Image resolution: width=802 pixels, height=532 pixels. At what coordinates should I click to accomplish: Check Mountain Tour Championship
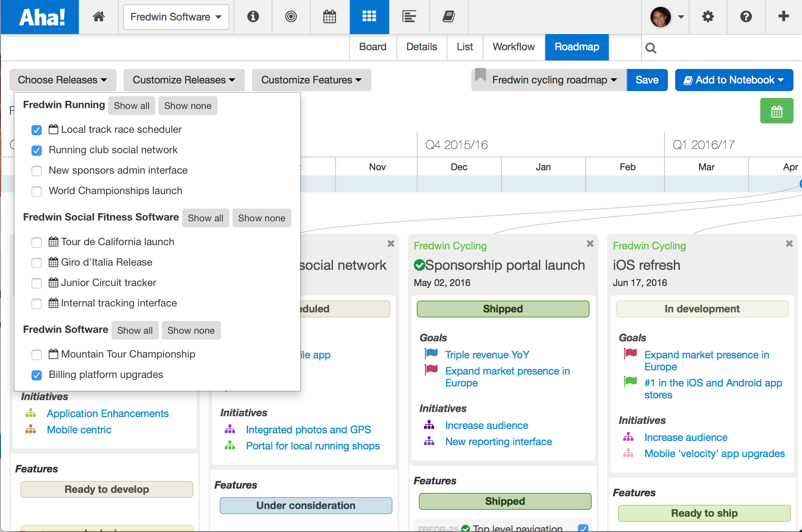click(x=37, y=355)
